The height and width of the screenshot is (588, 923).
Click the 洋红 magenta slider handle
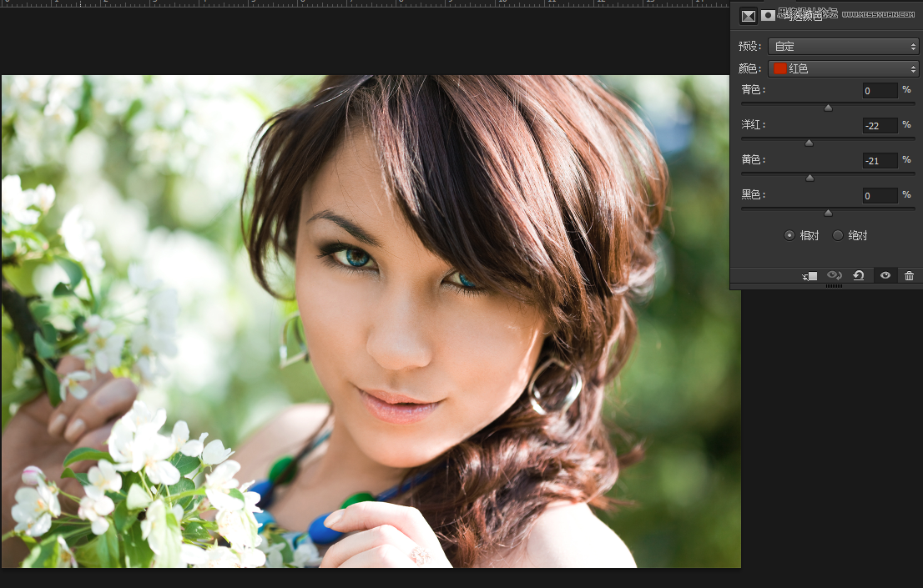pyautogui.click(x=809, y=143)
